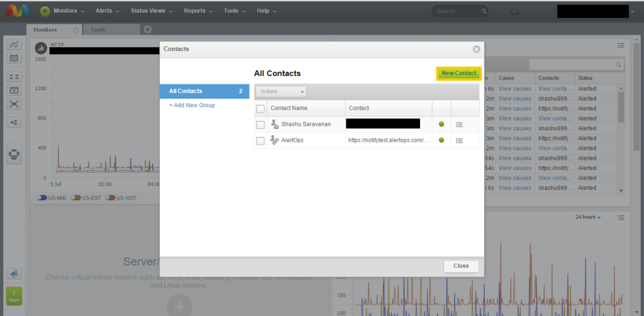Click the alerts table scroll up arrow
This screenshot has height=316, width=644.
(x=621, y=88)
